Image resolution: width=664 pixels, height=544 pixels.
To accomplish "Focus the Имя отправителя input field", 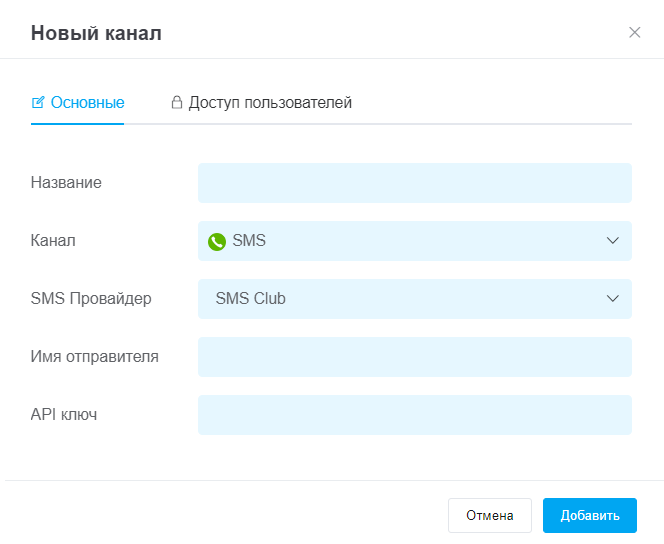I will (x=415, y=357).
